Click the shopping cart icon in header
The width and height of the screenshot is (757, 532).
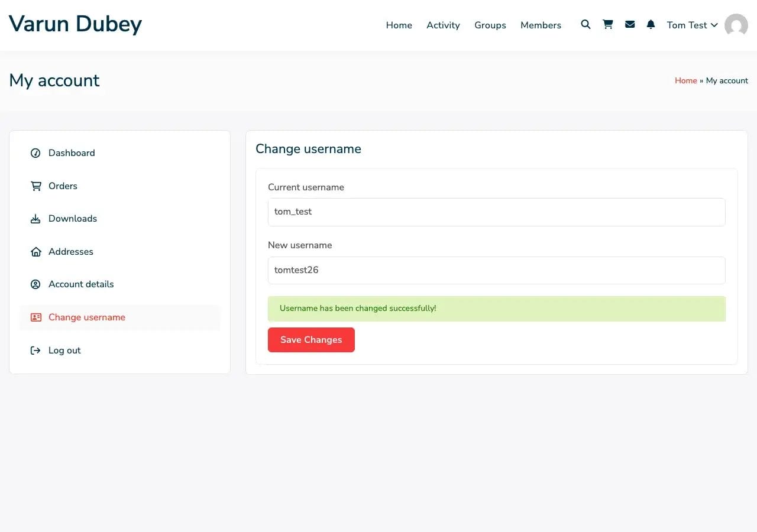click(x=607, y=25)
